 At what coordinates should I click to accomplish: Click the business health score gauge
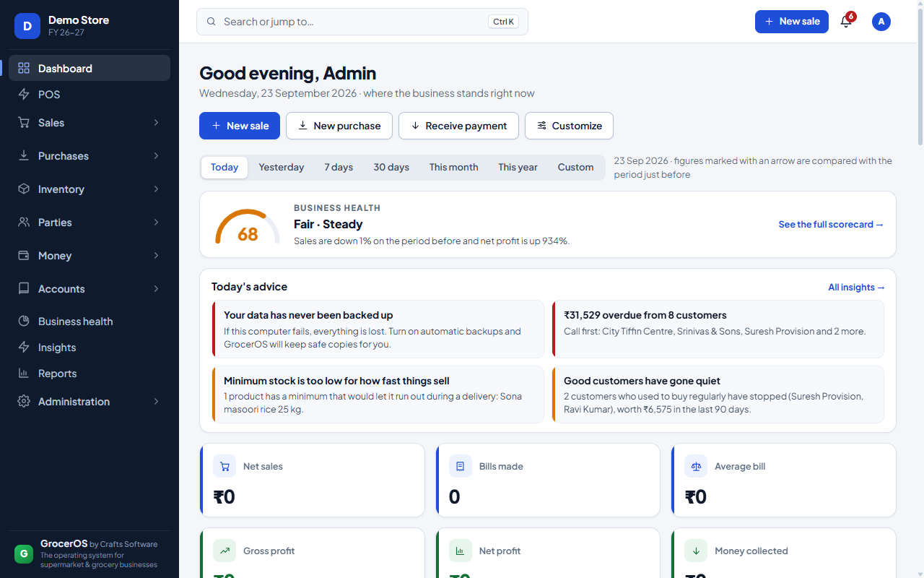click(x=248, y=227)
